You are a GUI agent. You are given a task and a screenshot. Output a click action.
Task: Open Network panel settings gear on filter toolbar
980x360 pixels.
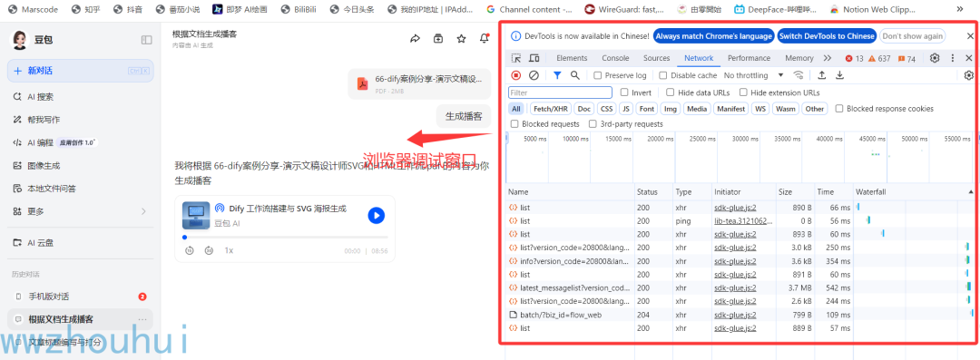pyautogui.click(x=969, y=75)
